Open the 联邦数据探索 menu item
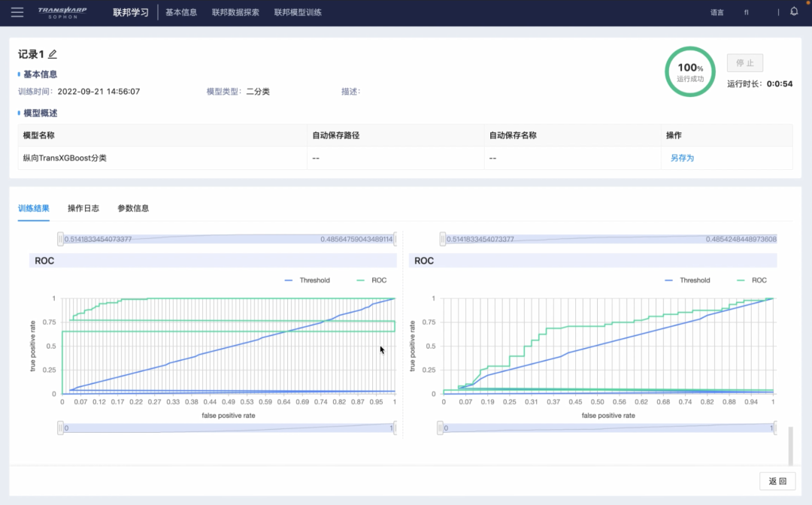Screen dimensions: 812x505 click(x=235, y=13)
